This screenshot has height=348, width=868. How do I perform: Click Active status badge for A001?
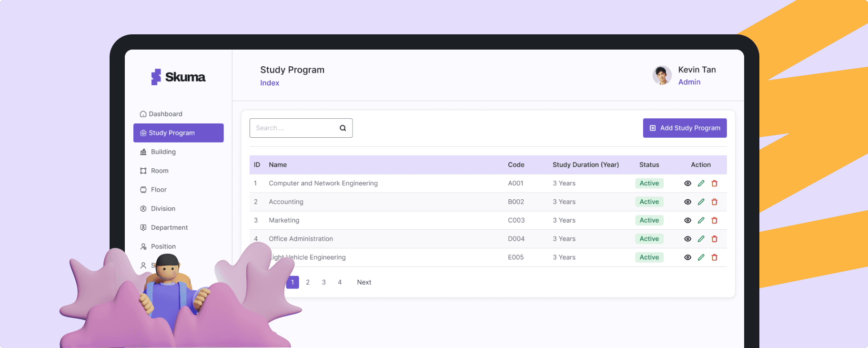pyautogui.click(x=649, y=184)
